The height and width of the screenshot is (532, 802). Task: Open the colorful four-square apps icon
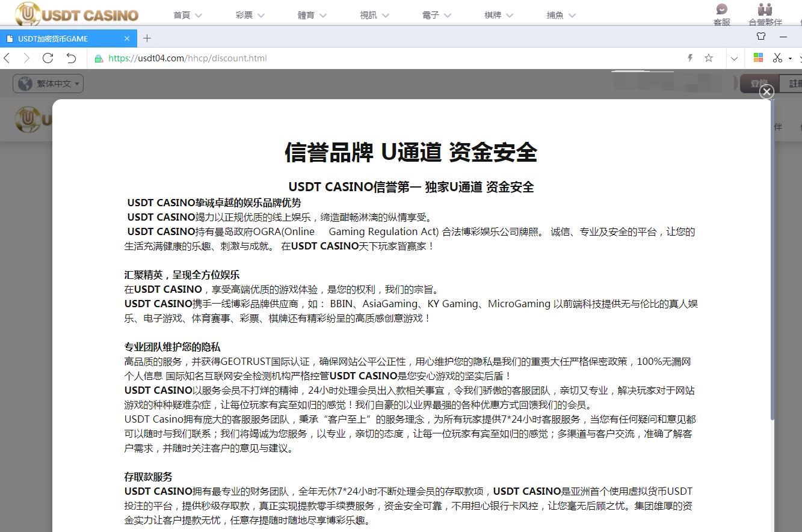tap(758, 58)
